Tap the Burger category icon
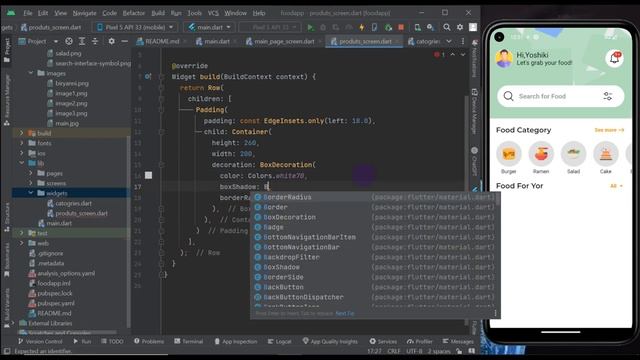The image size is (640, 360). (509, 154)
